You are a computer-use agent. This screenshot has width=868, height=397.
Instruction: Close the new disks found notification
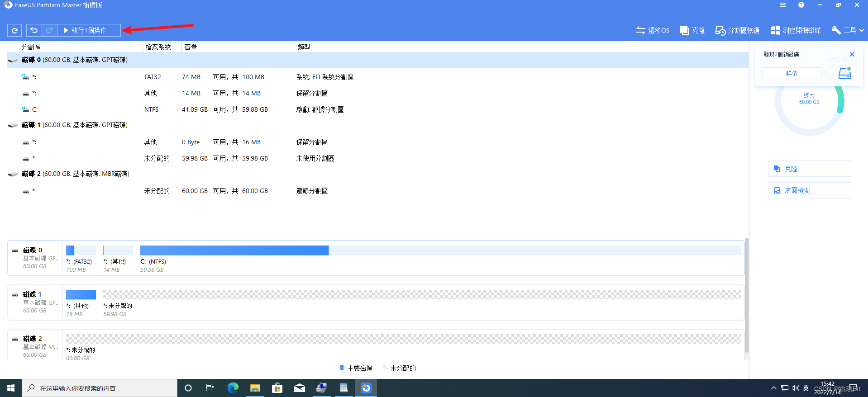click(x=852, y=54)
